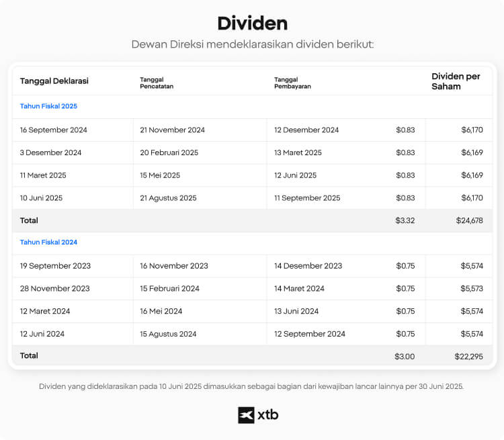Click the "Dividen per Saham" column header
The image size is (504, 440).
coord(456,81)
